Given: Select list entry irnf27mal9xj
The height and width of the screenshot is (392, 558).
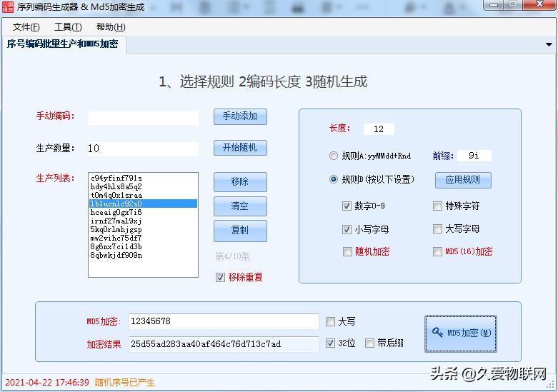Looking at the screenshot, I should (143, 221).
